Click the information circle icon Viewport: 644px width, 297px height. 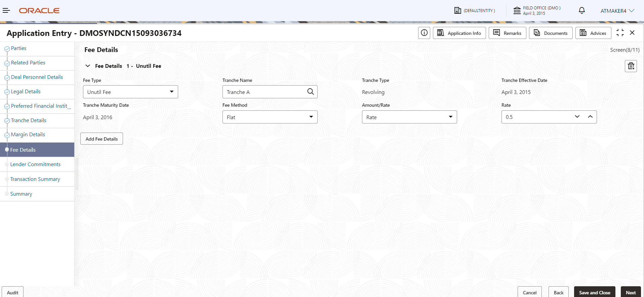[x=424, y=33]
